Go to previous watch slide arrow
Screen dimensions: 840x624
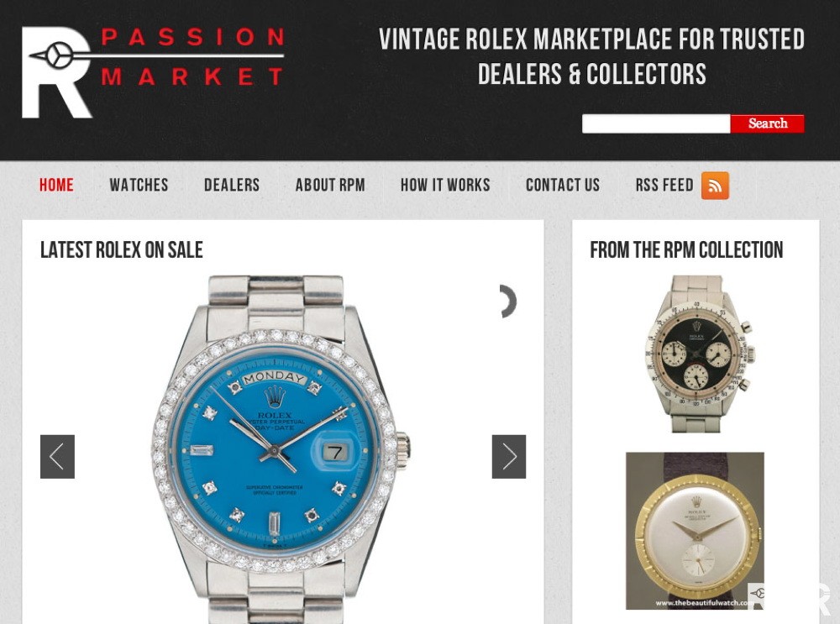(x=57, y=456)
